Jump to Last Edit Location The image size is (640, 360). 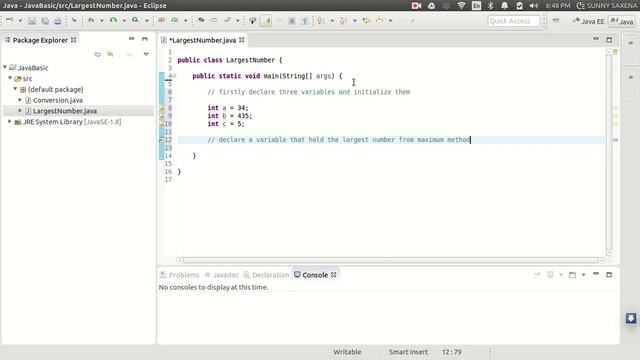point(367,20)
